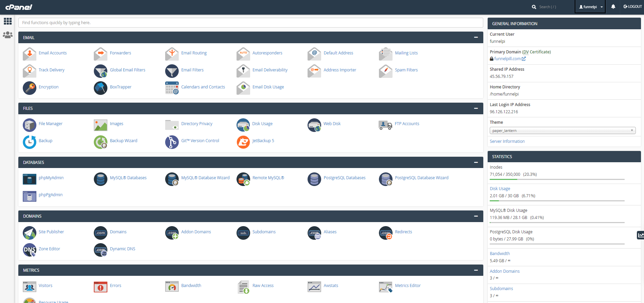Click the notifications bell icon
This screenshot has width=644, height=303.
point(613,6)
